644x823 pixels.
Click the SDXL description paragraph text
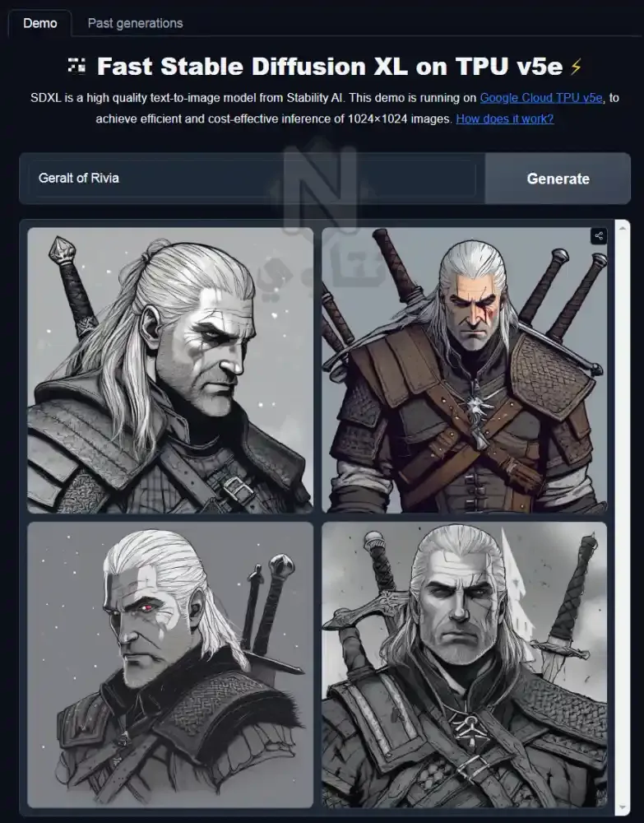325,108
